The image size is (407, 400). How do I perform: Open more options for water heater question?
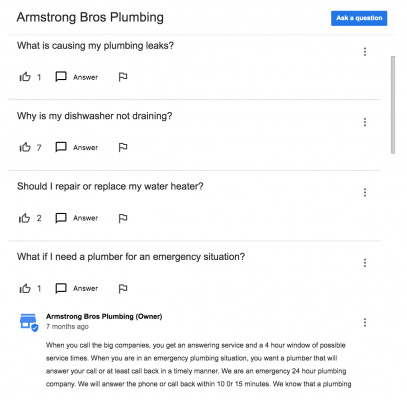click(365, 192)
